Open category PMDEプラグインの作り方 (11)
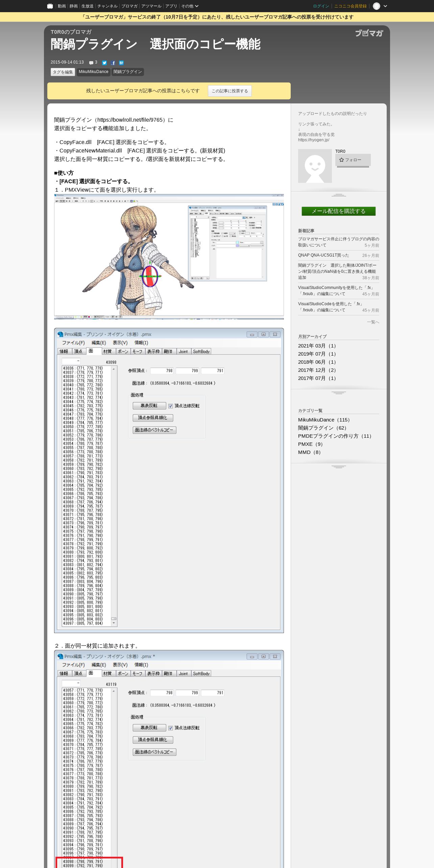 point(336,436)
